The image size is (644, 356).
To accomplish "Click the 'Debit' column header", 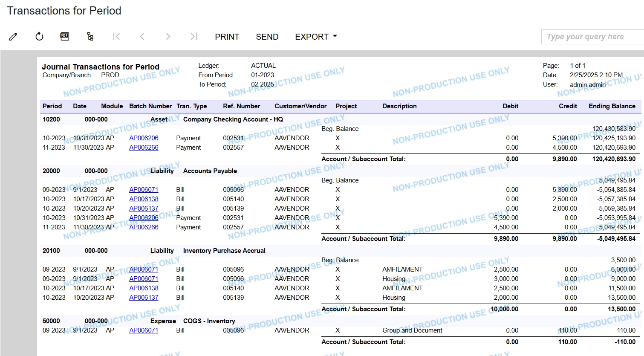I will click(x=510, y=106).
